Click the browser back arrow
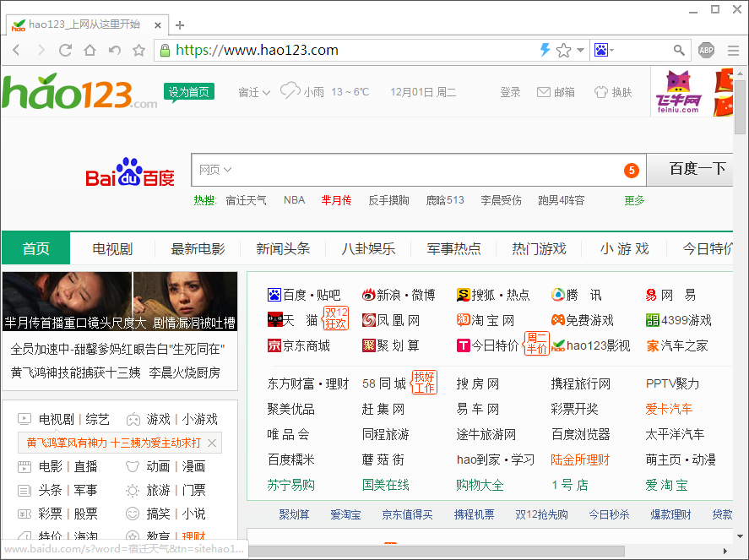This screenshot has width=749, height=560. click(17, 50)
